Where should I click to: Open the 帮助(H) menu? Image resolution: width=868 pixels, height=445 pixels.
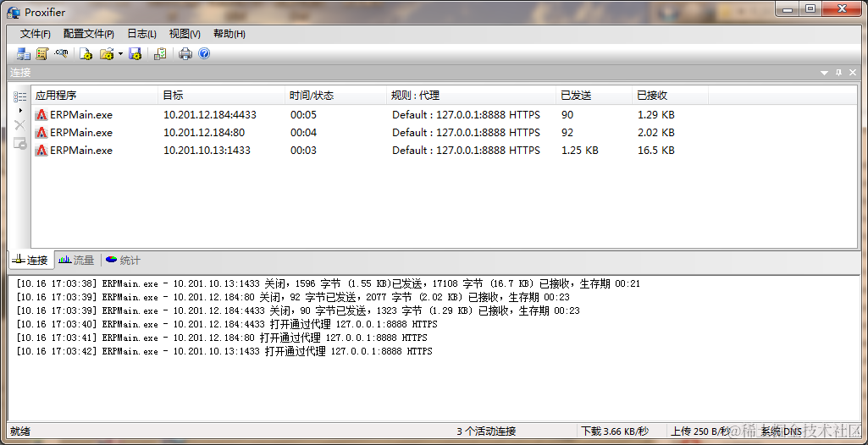coord(229,34)
